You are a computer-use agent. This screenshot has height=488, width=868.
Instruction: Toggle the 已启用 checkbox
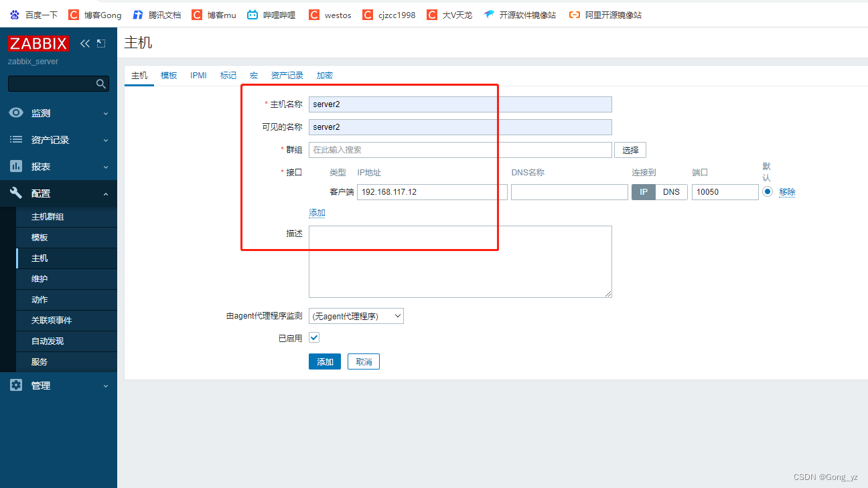click(x=314, y=338)
